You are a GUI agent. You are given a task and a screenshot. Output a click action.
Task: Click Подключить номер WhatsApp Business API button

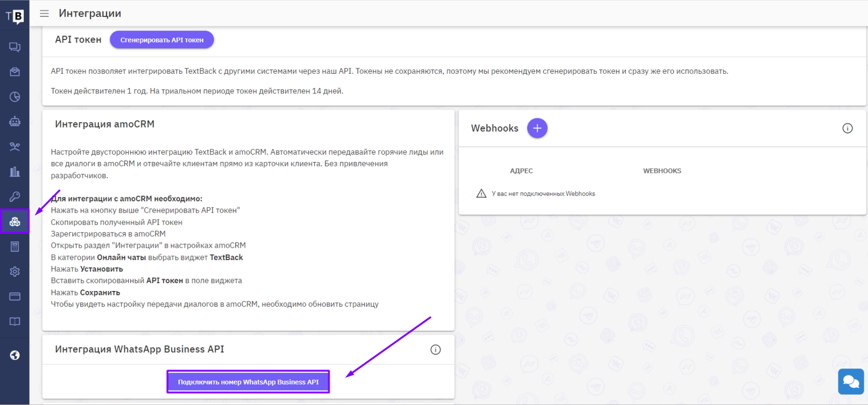(248, 382)
